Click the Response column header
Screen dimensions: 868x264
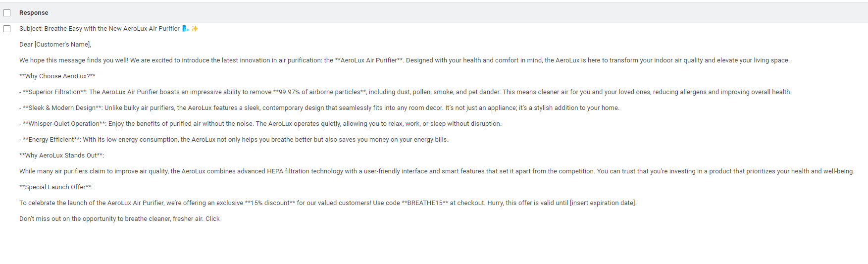tap(34, 13)
